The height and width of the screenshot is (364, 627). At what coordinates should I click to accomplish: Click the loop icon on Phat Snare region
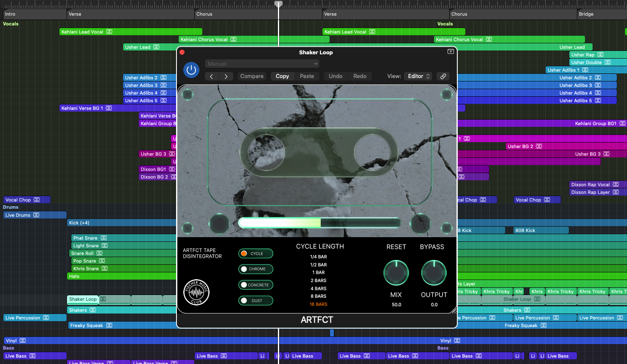tap(104, 238)
